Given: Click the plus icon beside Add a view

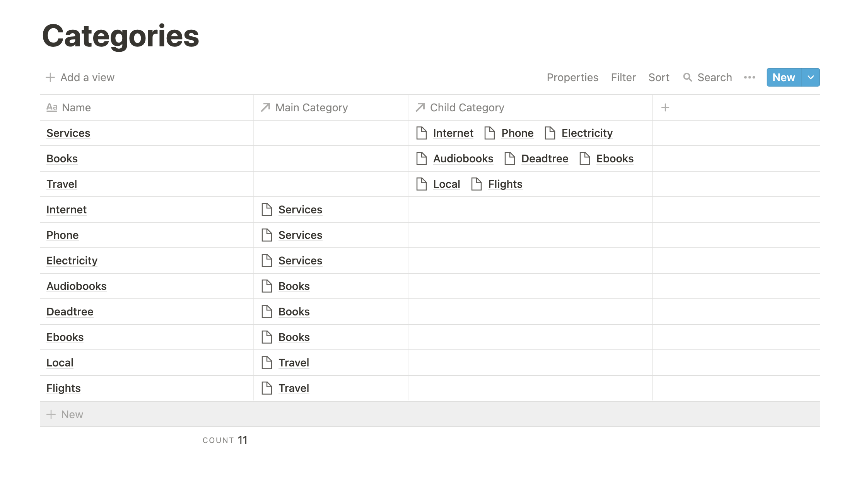Looking at the screenshot, I should point(50,77).
